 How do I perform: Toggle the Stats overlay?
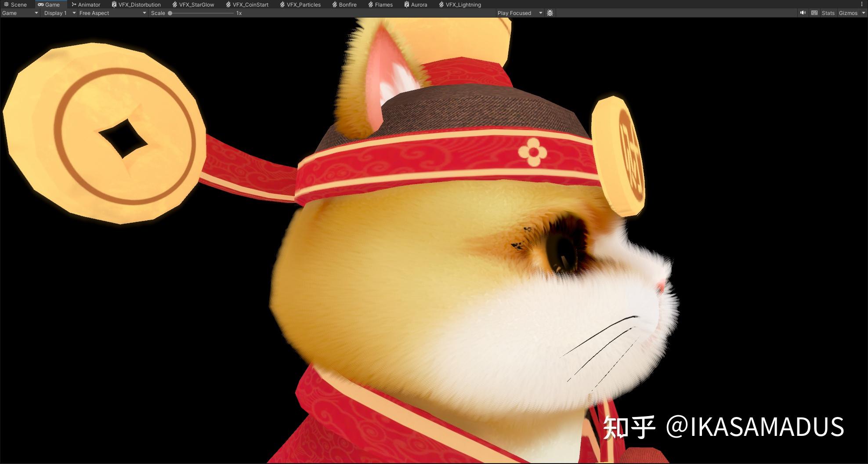pos(828,13)
